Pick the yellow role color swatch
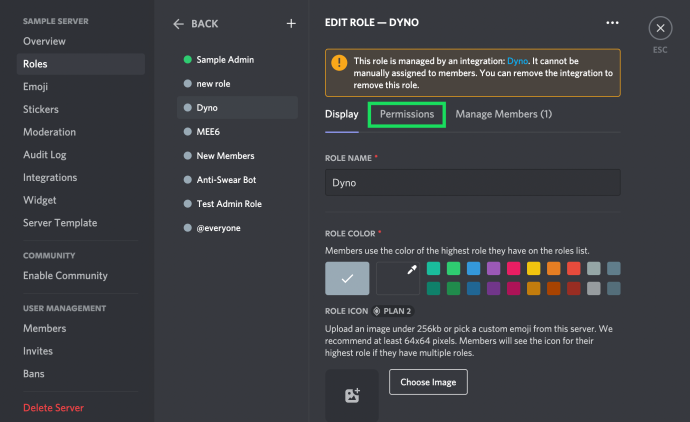The image size is (690, 422). [x=533, y=268]
